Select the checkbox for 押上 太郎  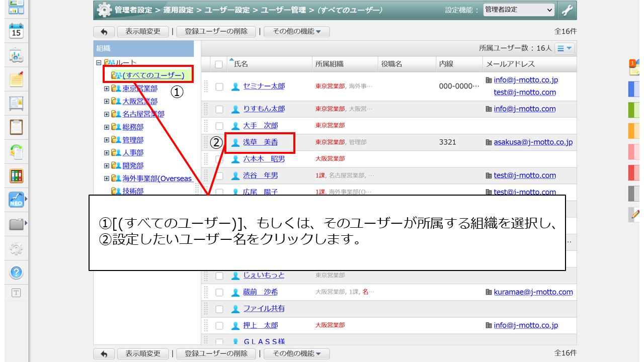[x=219, y=325]
